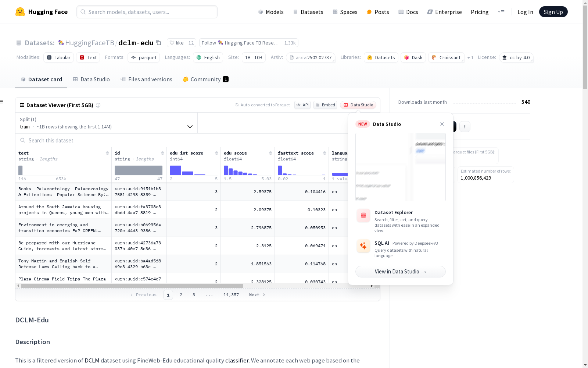Jump to last page 11,357

pyautogui.click(x=231, y=295)
